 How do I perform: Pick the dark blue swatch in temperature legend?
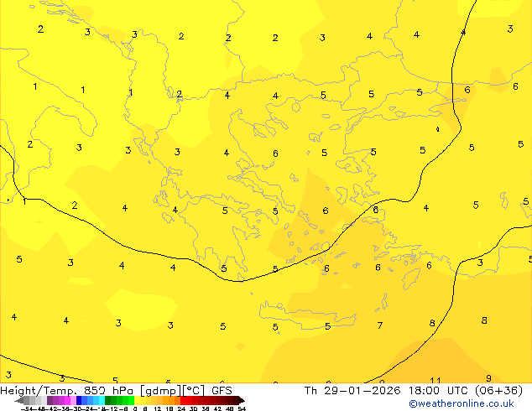[79, 400]
